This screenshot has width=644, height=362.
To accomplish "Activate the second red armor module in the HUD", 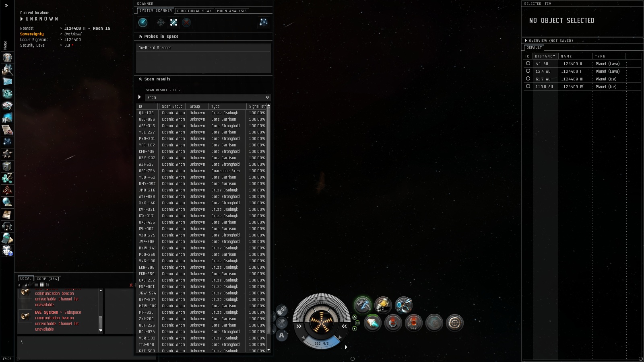I will [x=413, y=323].
